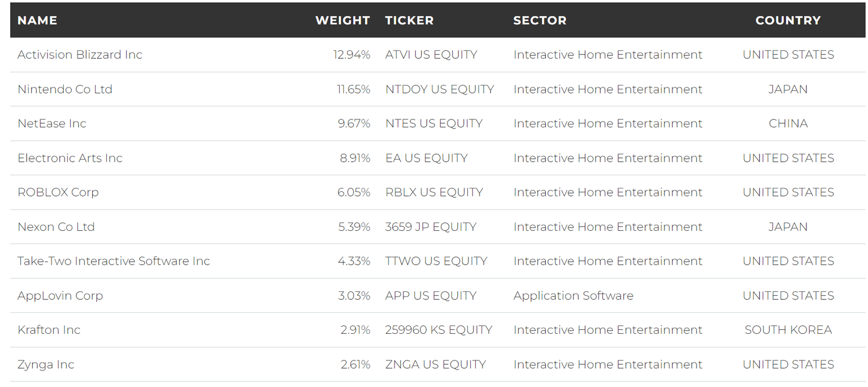Select the Krafton Inc holding

tap(49, 330)
